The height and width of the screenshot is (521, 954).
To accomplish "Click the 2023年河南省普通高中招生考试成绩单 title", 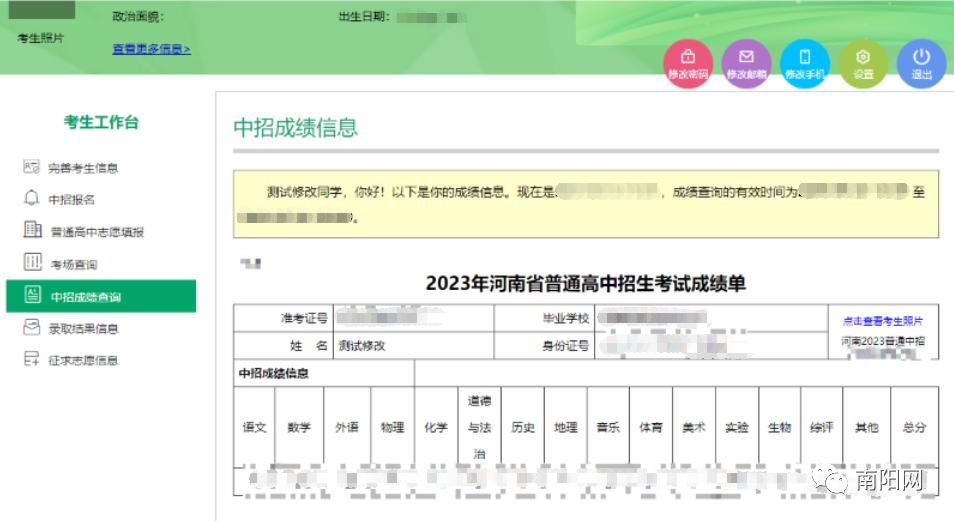I will (585, 284).
